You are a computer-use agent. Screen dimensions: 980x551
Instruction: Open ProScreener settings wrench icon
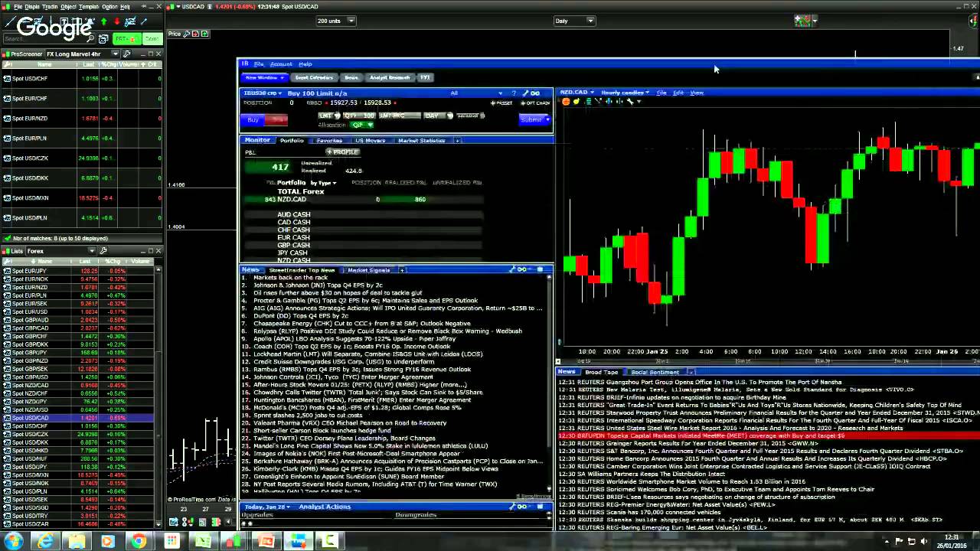(126, 54)
